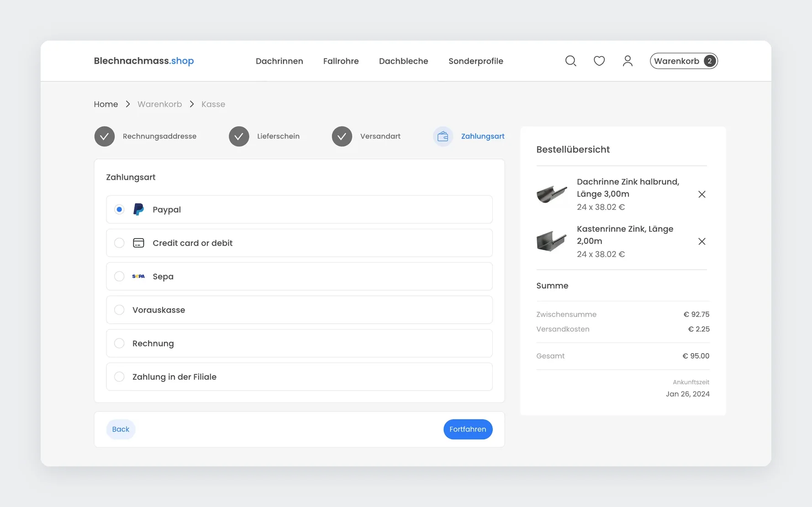Click the Kasse breadcrumb
This screenshot has height=507, width=812.
(x=213, y=104)
